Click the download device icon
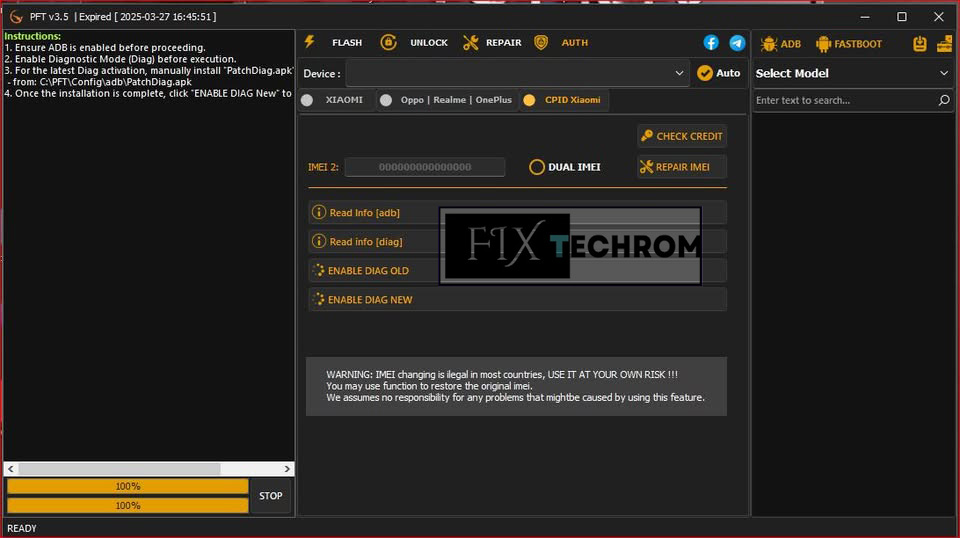Image resolution: width=960 pixels, height=538 pixels. pos(920,43)
